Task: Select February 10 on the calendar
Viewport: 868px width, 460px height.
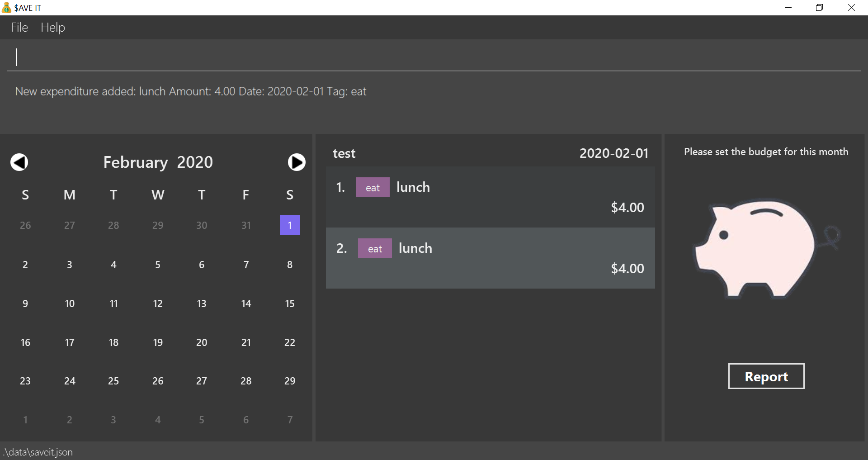Action: tap(69, 304)
